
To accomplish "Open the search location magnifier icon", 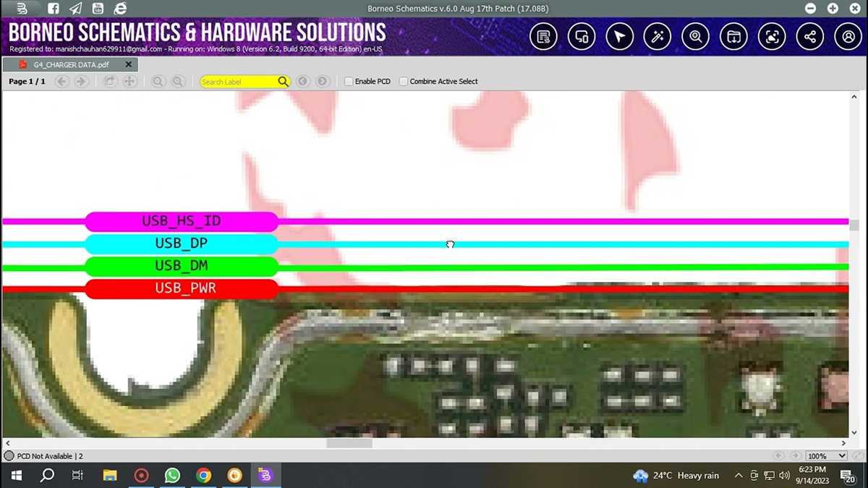I will click(696, 36).
